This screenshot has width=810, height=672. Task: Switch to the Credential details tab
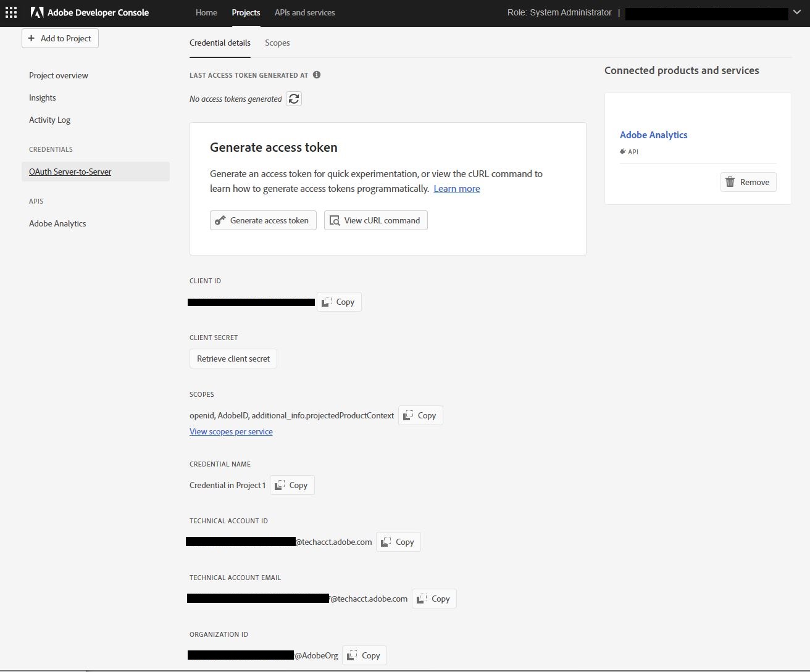(220, 43)
